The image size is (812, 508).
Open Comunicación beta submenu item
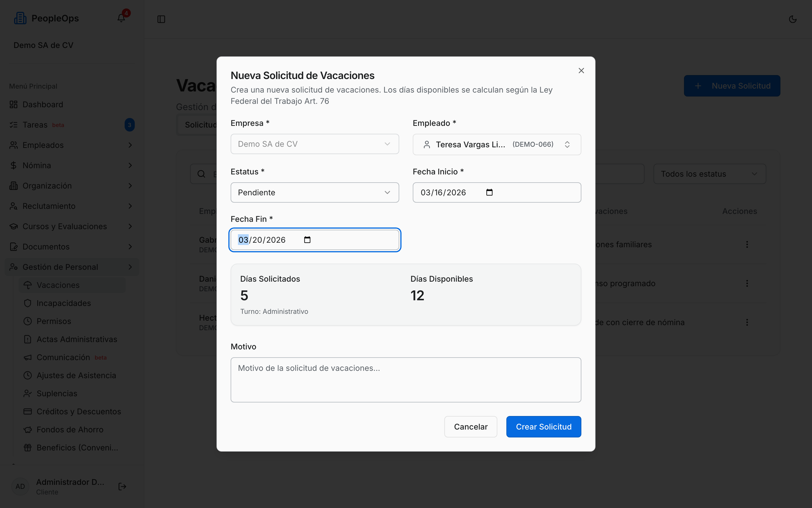pyautogui.click(x=72, y=358)
